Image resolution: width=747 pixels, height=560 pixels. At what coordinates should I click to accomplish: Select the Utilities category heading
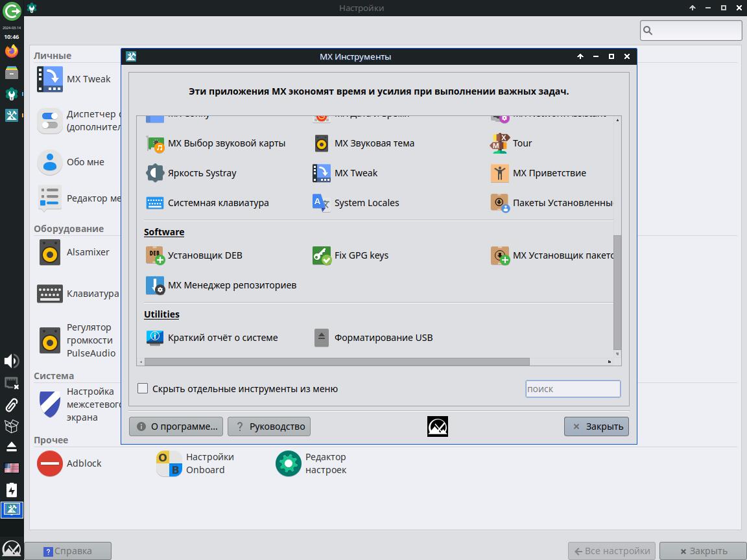point(161,314)
